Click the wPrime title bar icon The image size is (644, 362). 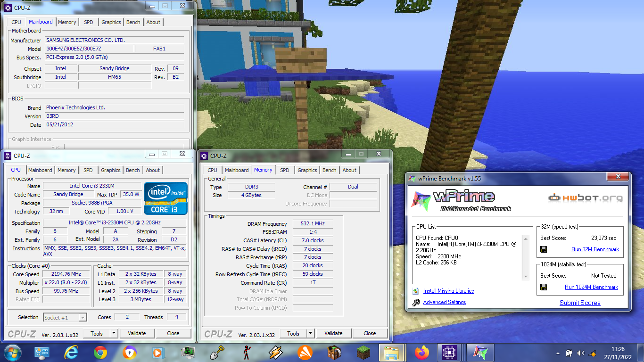[x=412, y=179]
